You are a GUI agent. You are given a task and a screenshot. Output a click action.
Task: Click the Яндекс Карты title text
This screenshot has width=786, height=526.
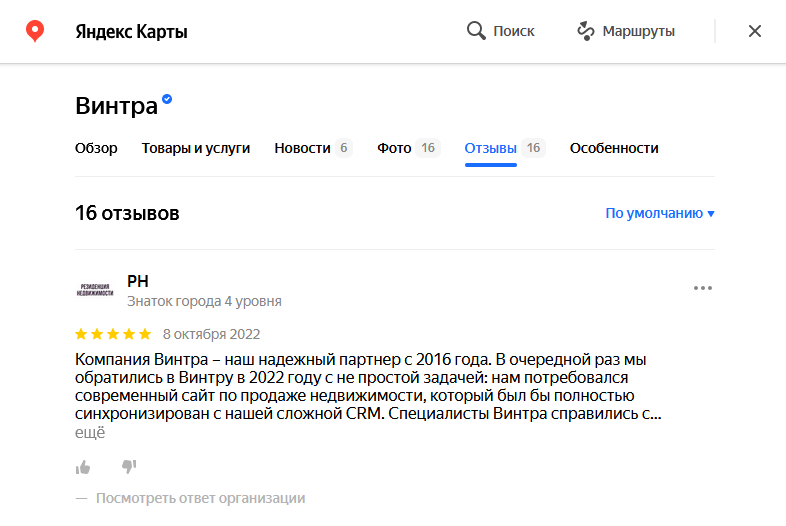131,31
